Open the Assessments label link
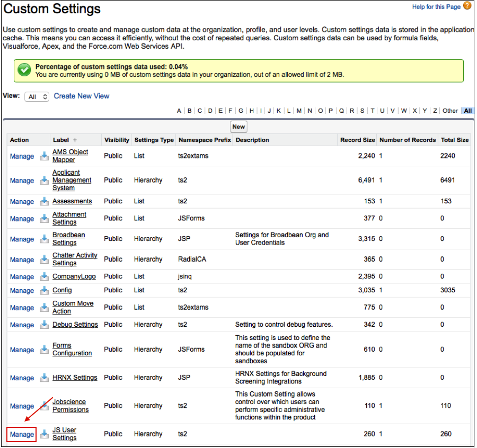 pyautogui.click(x=72, y=201)
